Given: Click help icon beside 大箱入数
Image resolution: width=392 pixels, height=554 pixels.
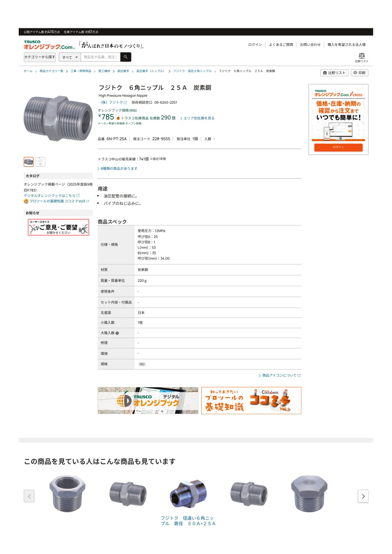Looking at the screenshot, I should [117, 333].
